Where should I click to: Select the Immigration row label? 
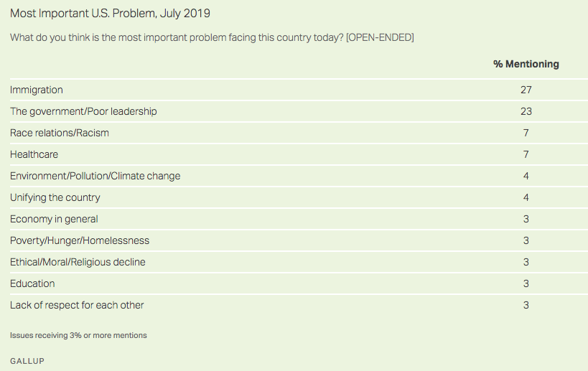(x=37, y=90)
